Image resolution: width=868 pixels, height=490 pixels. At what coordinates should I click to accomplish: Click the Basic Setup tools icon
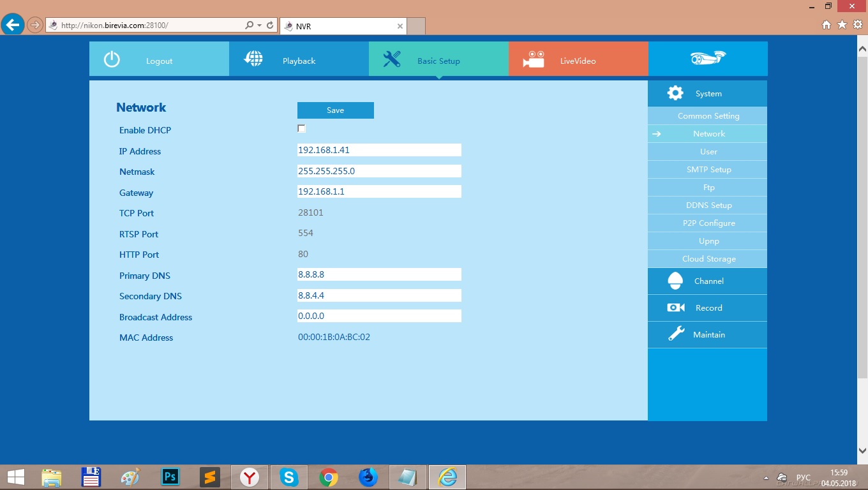[391, 59]
